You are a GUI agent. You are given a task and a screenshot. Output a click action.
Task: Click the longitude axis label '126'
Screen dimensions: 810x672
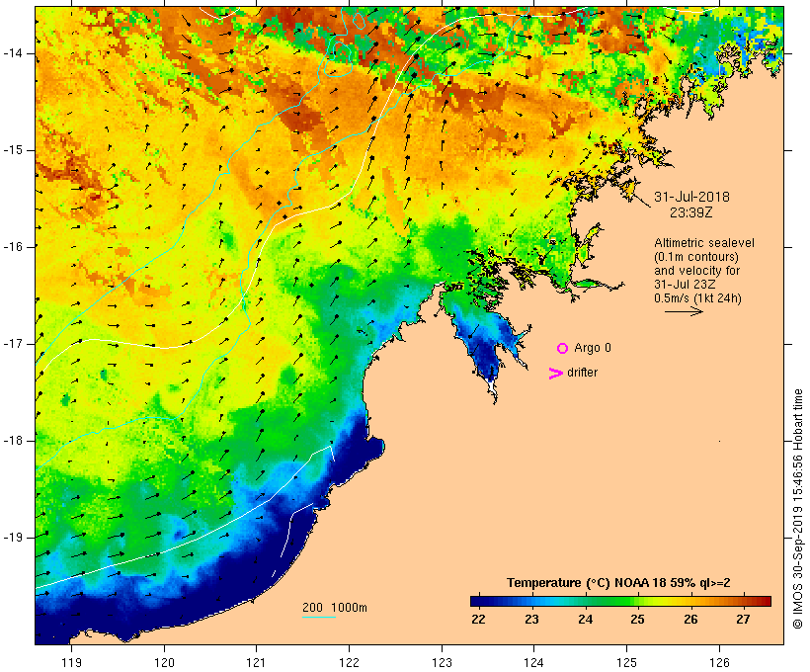(x=719, y=662)
